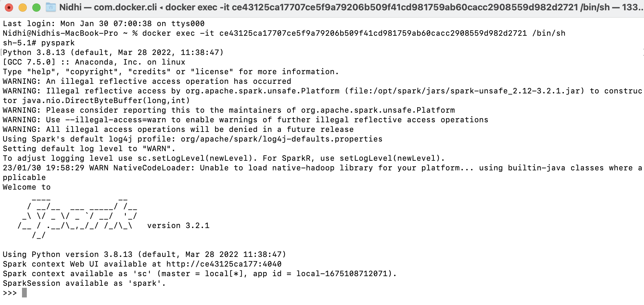
Task: Click the 'Last login' line
Action: tap(103, 24)
